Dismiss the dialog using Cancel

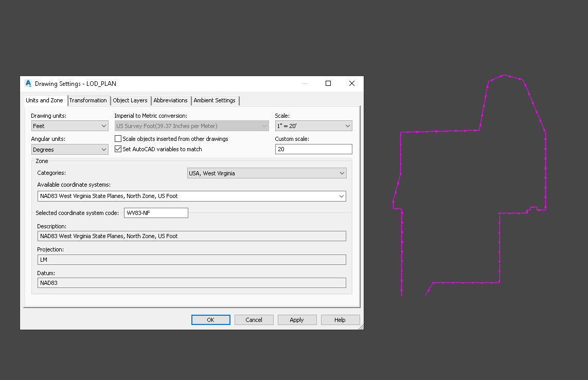254,319
